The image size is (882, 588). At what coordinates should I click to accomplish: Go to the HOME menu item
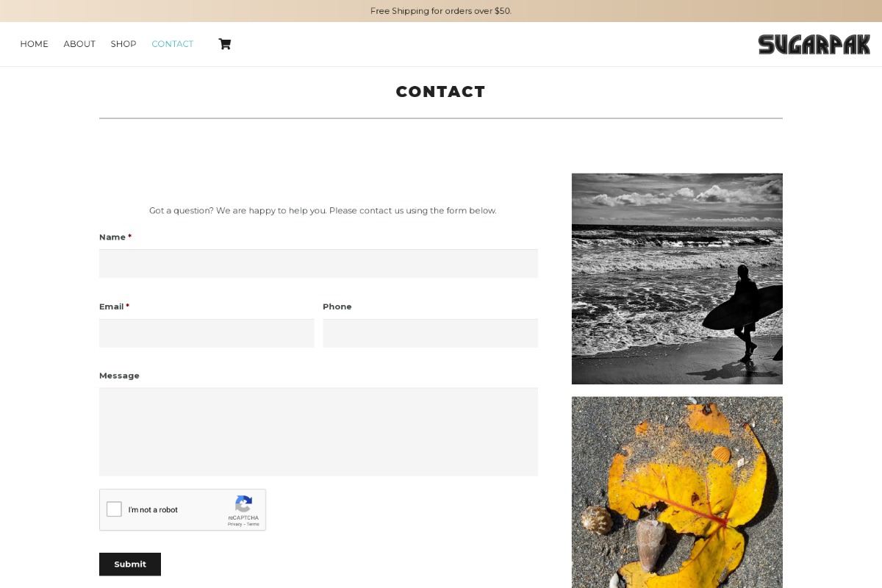(x=34, y=44)
